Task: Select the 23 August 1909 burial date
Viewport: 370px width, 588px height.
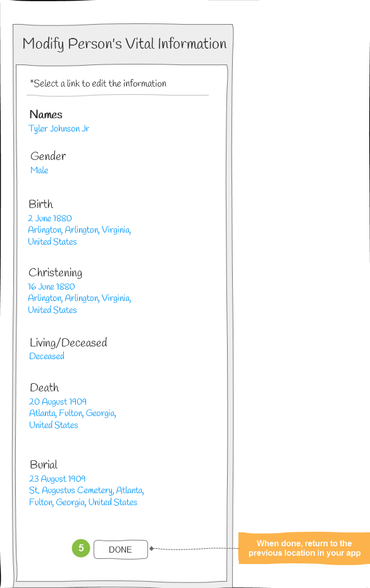Action: point(58,479)
